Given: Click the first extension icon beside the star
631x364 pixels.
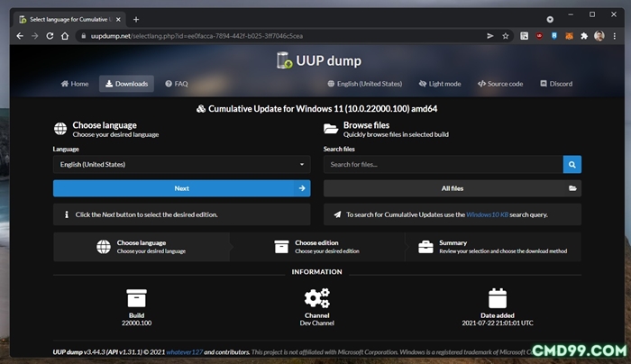Looking at the screenshot, I should tap(524, 36).
